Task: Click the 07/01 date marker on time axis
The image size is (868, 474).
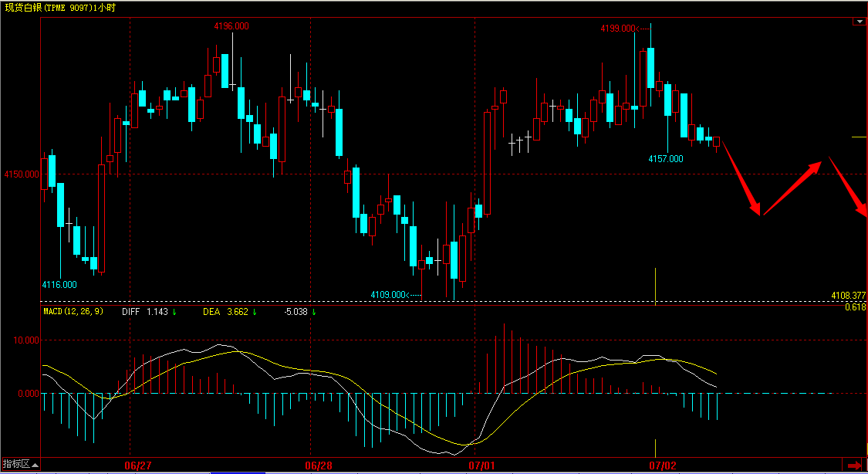Action: coord(481,466)
